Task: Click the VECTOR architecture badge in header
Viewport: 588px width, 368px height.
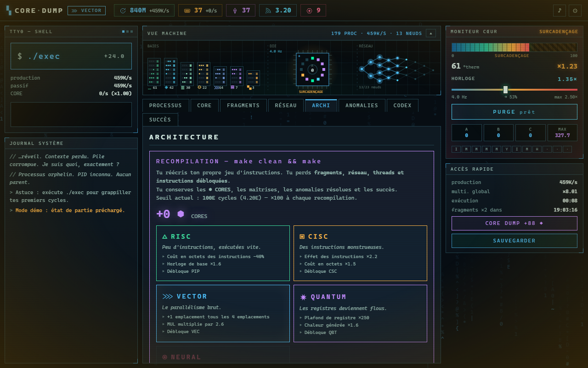Action: point(86,11)
